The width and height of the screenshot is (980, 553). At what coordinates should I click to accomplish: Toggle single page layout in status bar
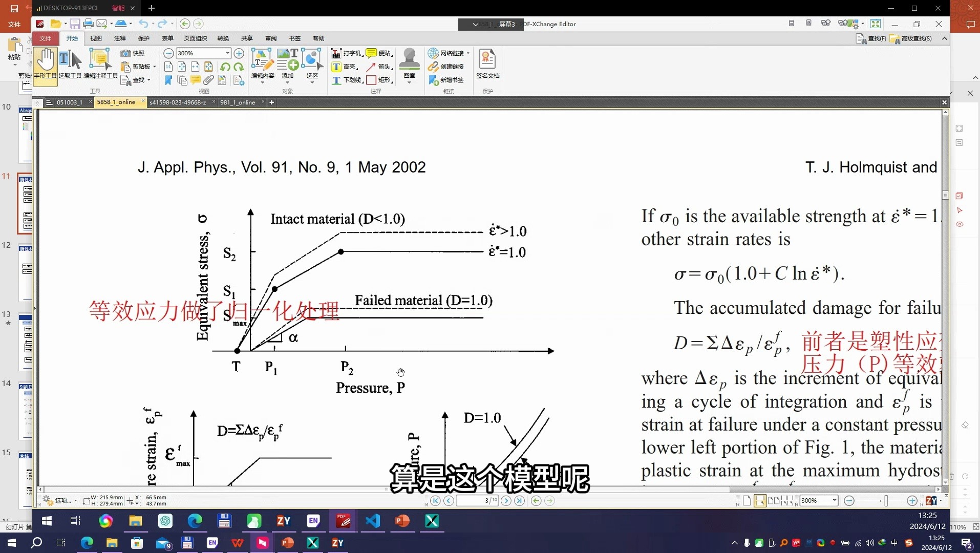pos(747,501)
